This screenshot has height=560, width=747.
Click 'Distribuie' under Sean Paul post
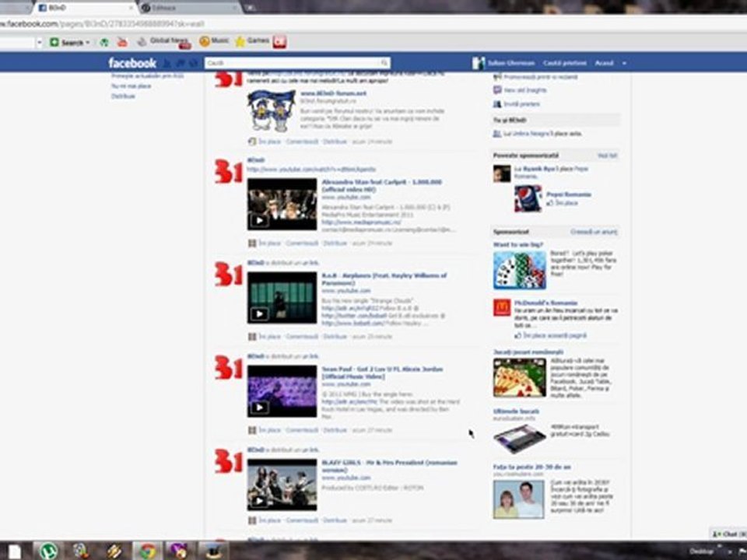[x=335, y=430]
